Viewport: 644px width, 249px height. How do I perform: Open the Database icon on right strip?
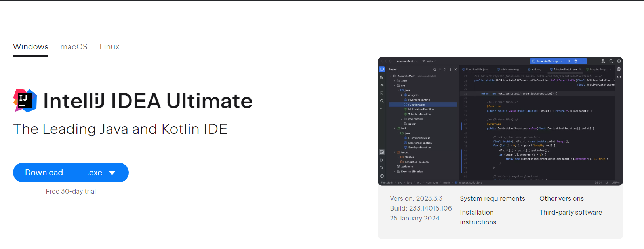click(619, 69)
